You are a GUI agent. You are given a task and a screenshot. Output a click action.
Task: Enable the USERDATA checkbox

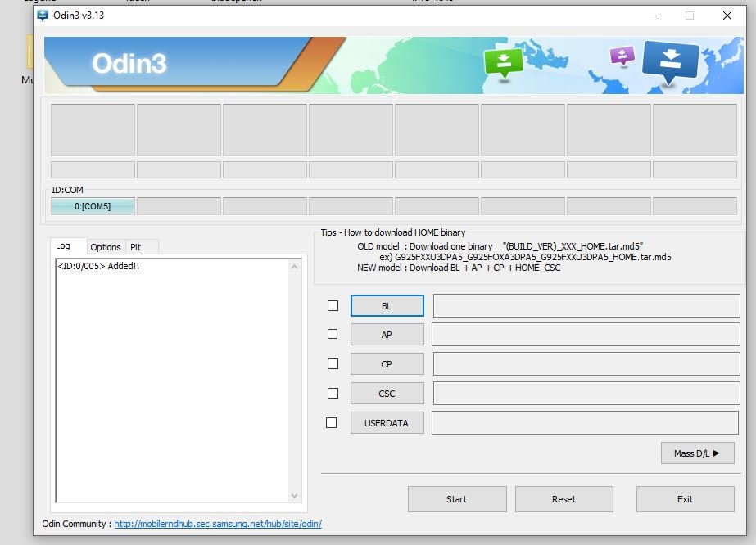click(331, 422)
